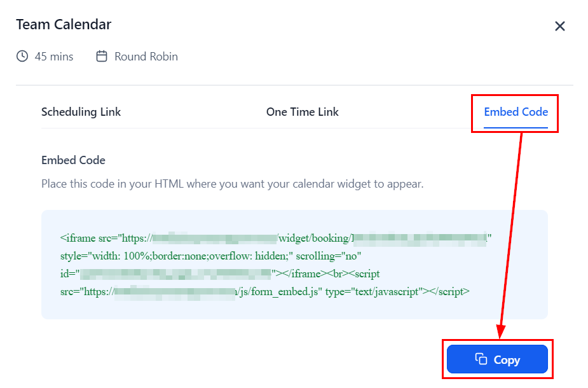Image resolution: width=588 pixels, height=388 pixels.
Task: Click the 'Place this code' instruction text
Action: (x=232, y=184)
